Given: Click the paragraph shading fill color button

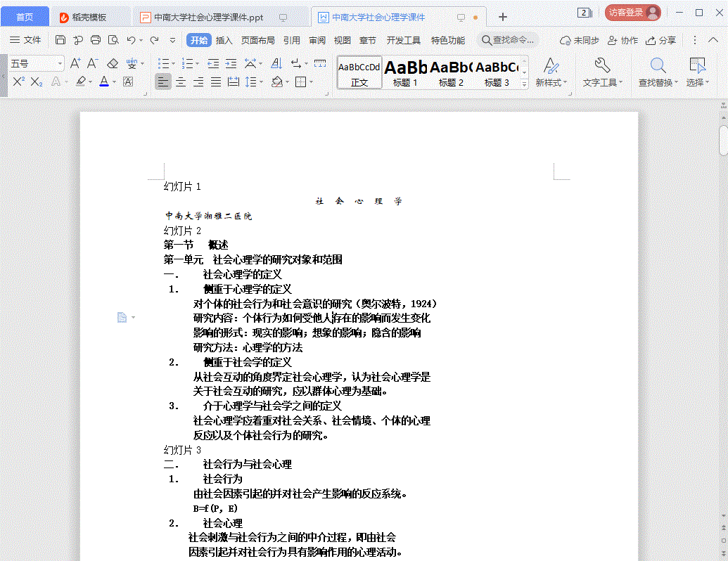Looking at the screenshot, I should [276, 82].
